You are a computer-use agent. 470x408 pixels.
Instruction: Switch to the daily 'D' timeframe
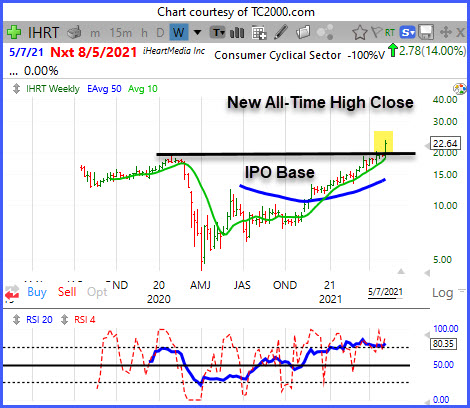pos(160,33)
